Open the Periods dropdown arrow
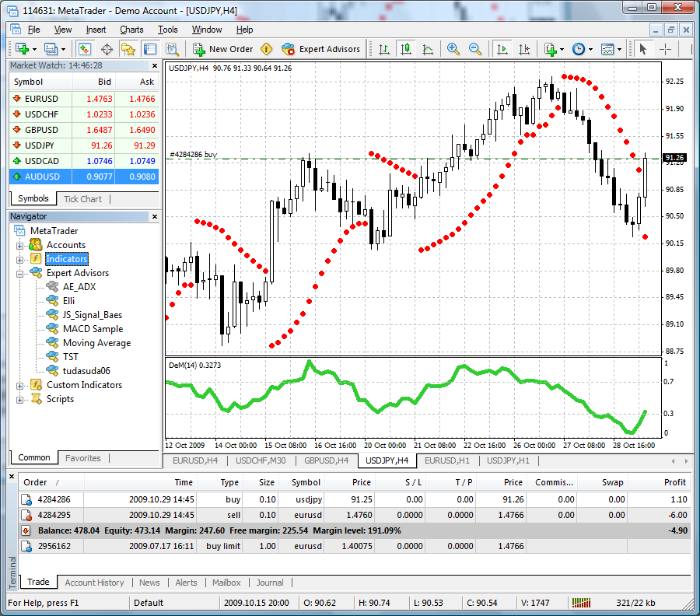This screenshot has width=700, height=616. [590, 49]
